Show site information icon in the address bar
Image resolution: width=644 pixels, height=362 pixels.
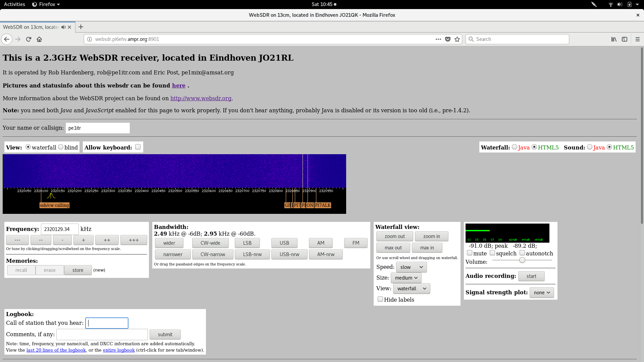coord(90,39)
